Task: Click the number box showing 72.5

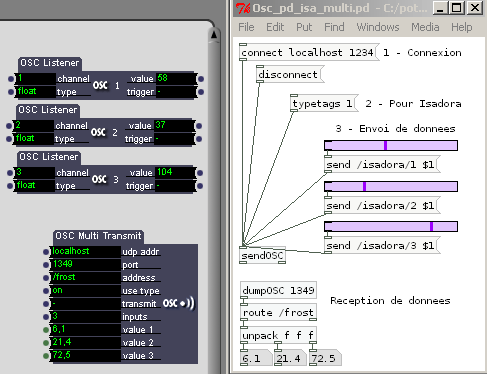Action: (x=324, y=358)
